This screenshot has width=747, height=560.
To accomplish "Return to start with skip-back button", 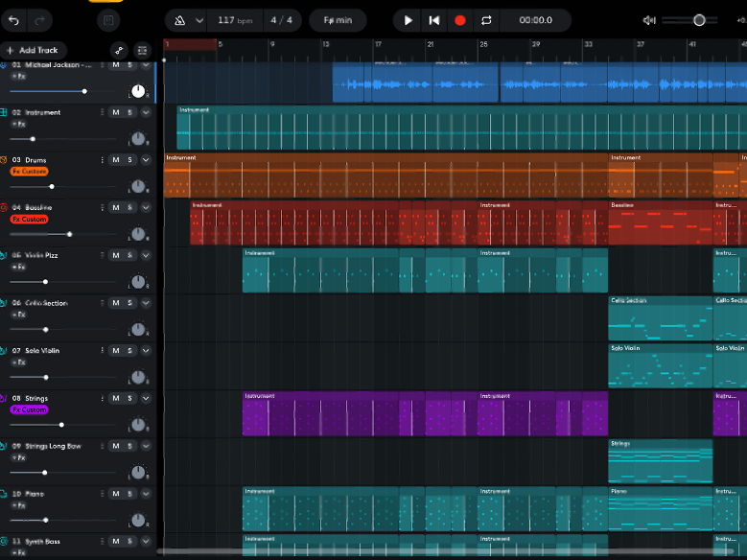I will [x=434, y=20].
